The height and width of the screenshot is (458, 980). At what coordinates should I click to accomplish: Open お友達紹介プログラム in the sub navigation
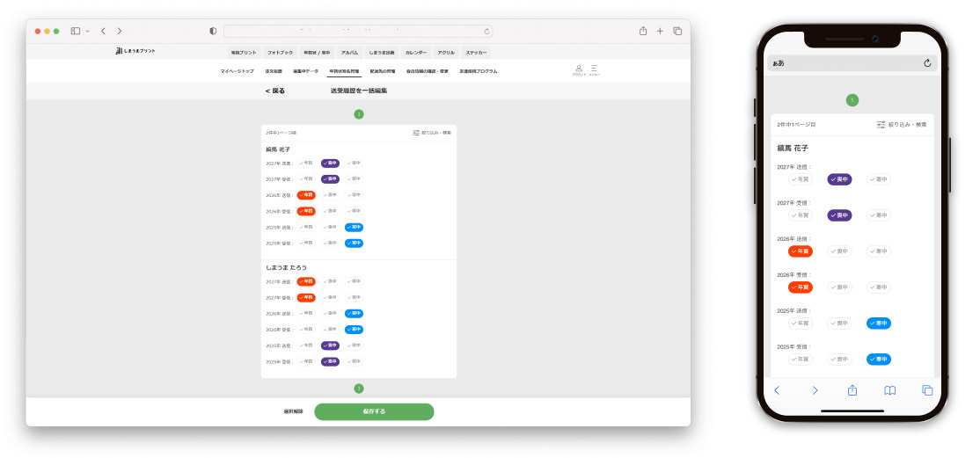(479, 71)
